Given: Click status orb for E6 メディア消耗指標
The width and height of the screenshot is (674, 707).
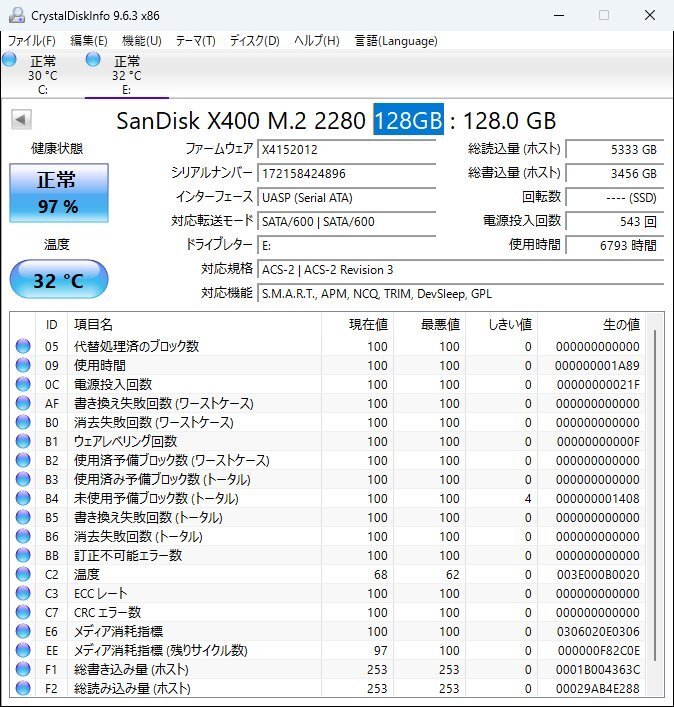Looking at the screenshot, I should [23, 631].
